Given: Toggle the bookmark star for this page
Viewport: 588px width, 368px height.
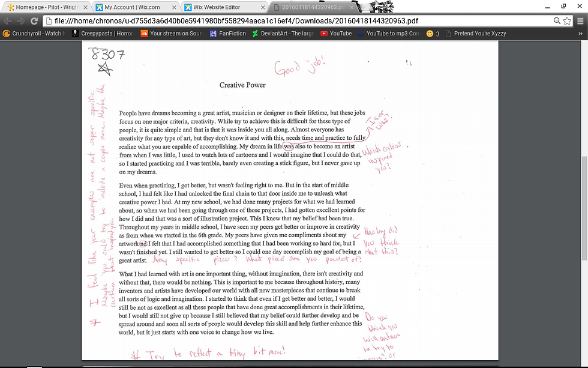Looking at the screenshot, I should click(566, 20).
